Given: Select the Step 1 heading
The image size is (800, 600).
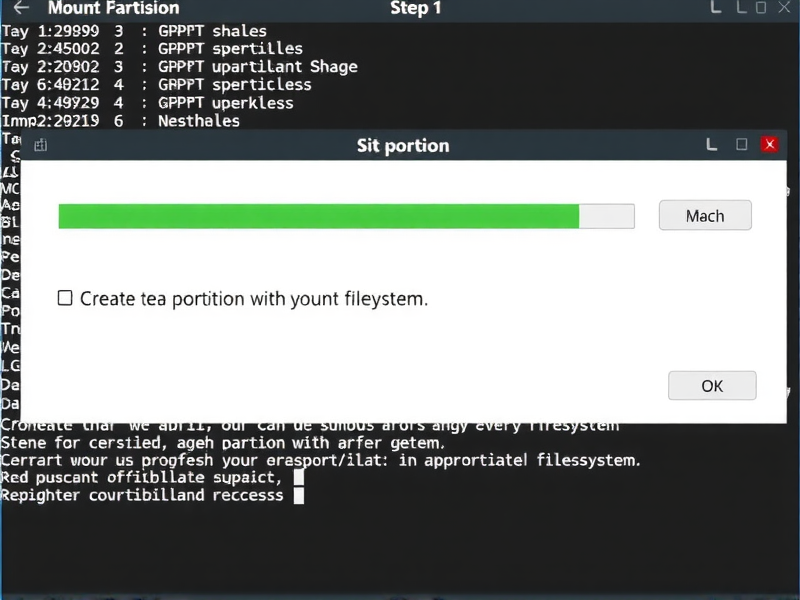Looking at the screenshot, I should (x=415, y=9).
